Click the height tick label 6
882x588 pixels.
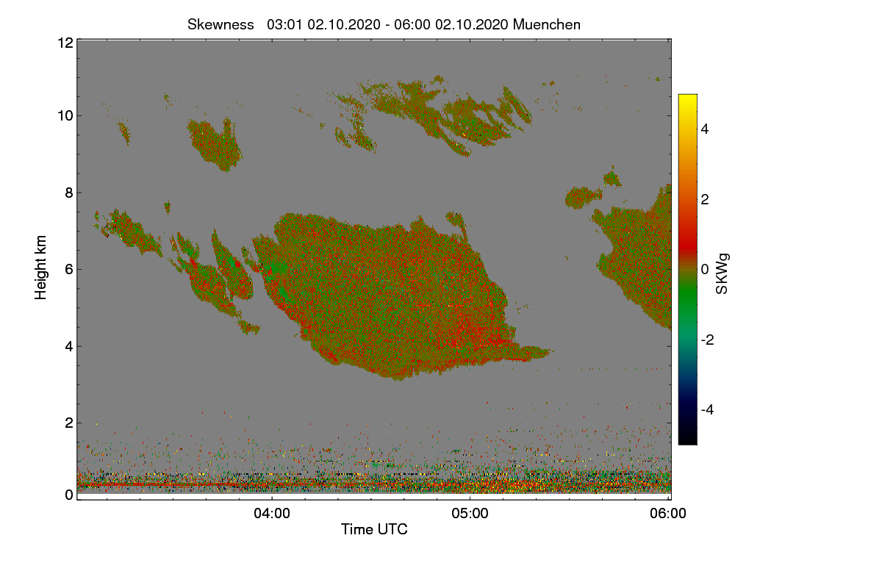(68, 269)
